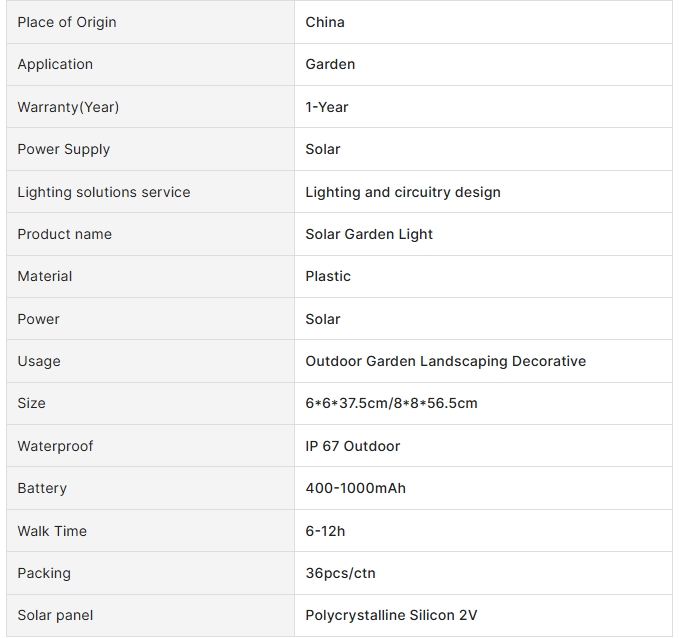Select the IP 67 Outdoor value
Image resolution: width=679 pixels, height=638 pixels.
coord(352,446)
